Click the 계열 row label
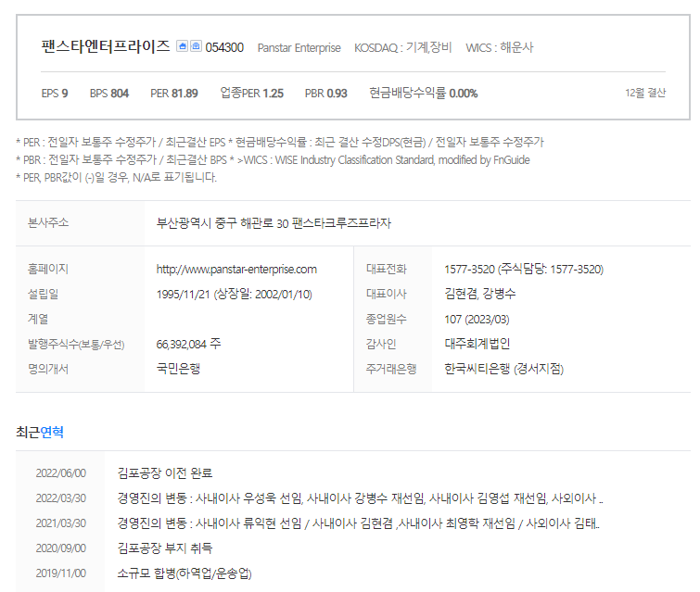The width and height of the screenshot is (700, 592). 38,319
